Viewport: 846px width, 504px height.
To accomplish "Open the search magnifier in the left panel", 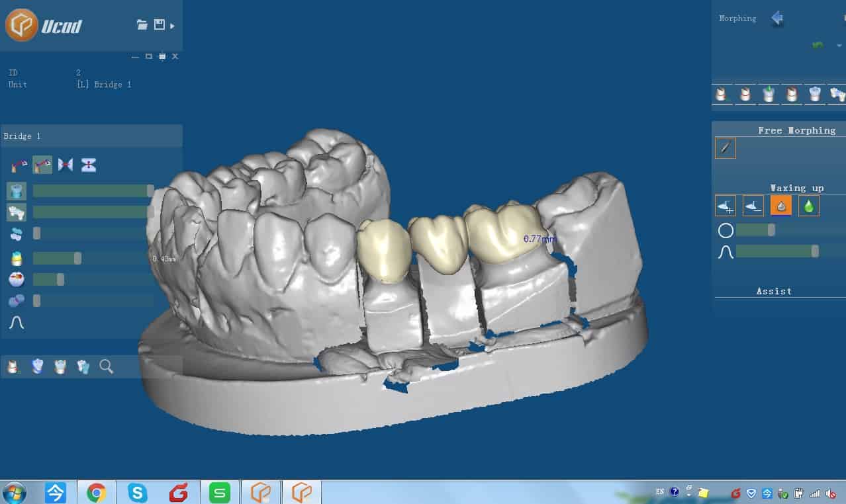I will (x=106, y=366).
